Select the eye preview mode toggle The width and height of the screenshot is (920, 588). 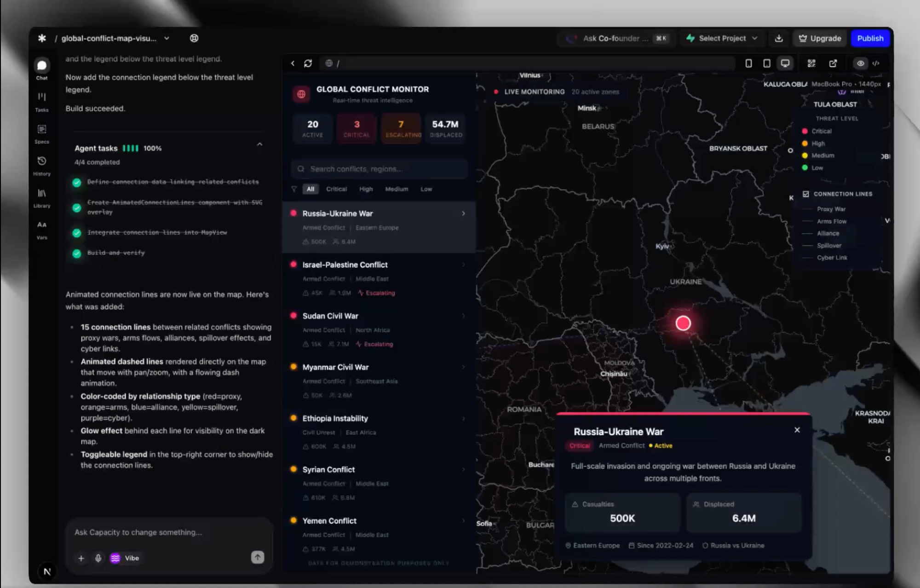861,63
